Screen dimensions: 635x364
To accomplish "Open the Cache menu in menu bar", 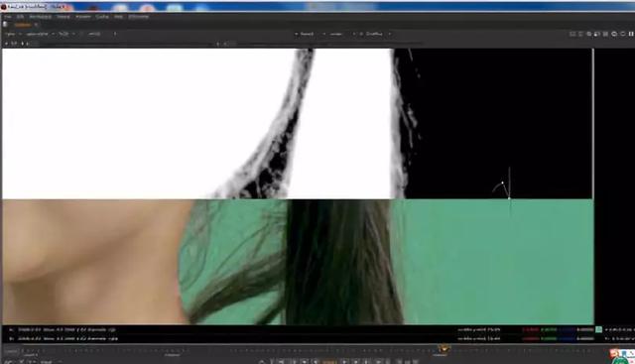I will (x=102, y=17).
